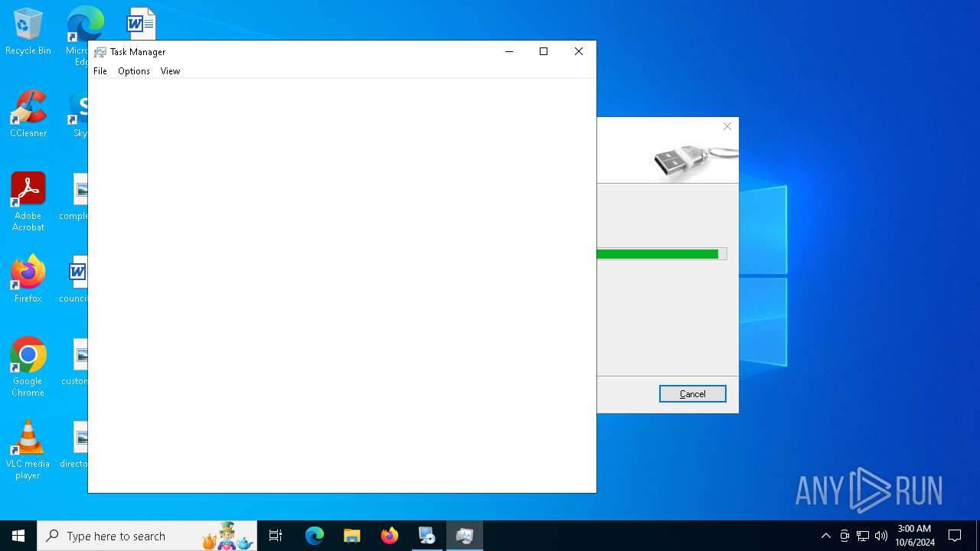Open the View menu in Task Manager
This screenshot has width=980, height=551.
pos(170,71)
